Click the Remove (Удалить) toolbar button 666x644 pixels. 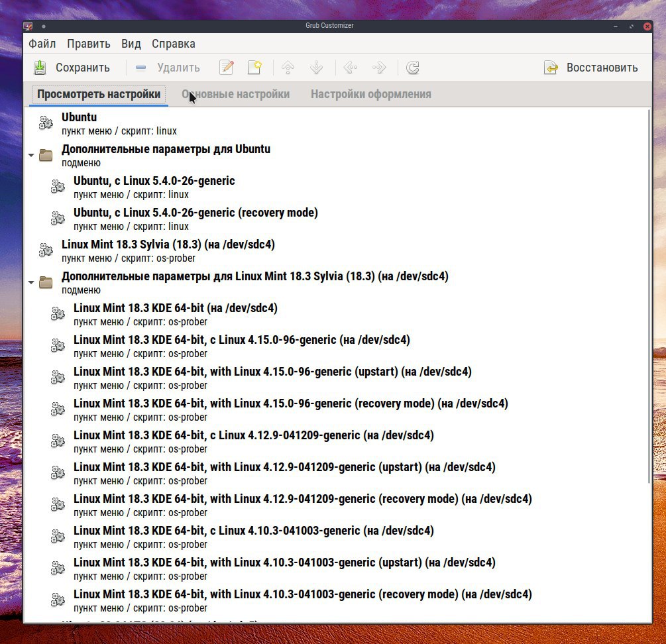tap(168, 68)
